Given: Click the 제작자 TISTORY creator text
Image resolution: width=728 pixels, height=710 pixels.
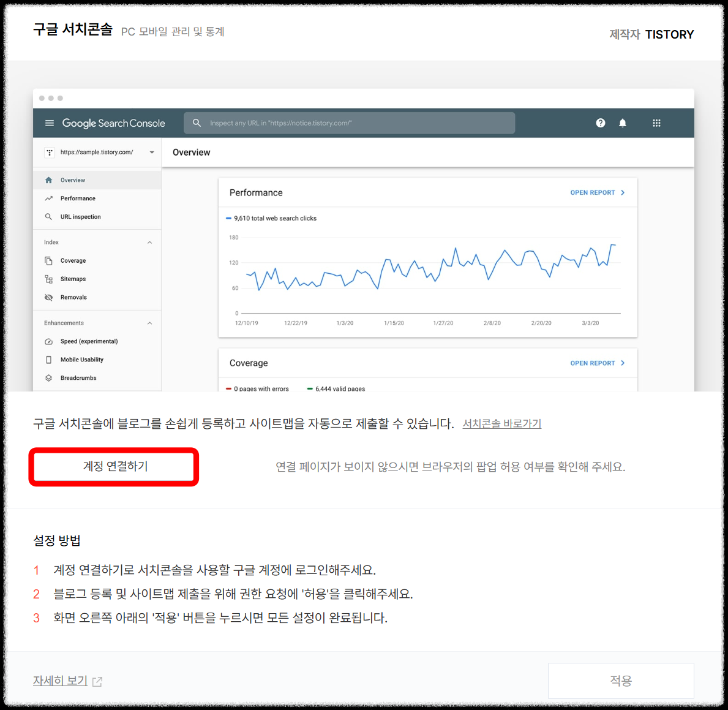Looking at the screenshot, I should tap(651, 34).
